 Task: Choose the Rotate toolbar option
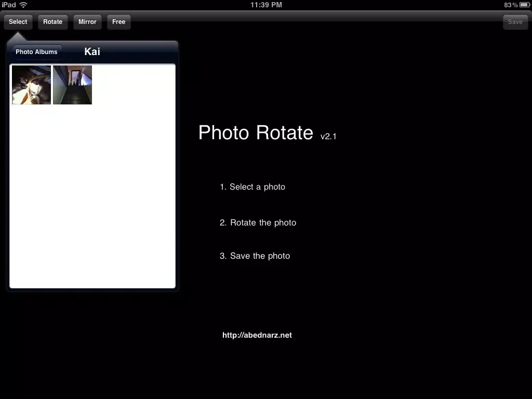[52, 22]
